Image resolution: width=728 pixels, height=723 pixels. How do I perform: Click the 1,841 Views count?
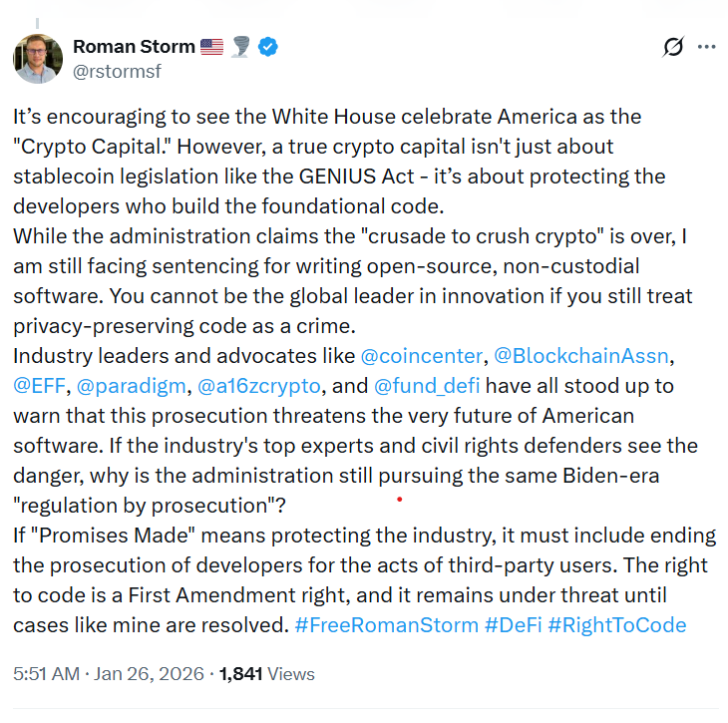click(x=266, y=674)
